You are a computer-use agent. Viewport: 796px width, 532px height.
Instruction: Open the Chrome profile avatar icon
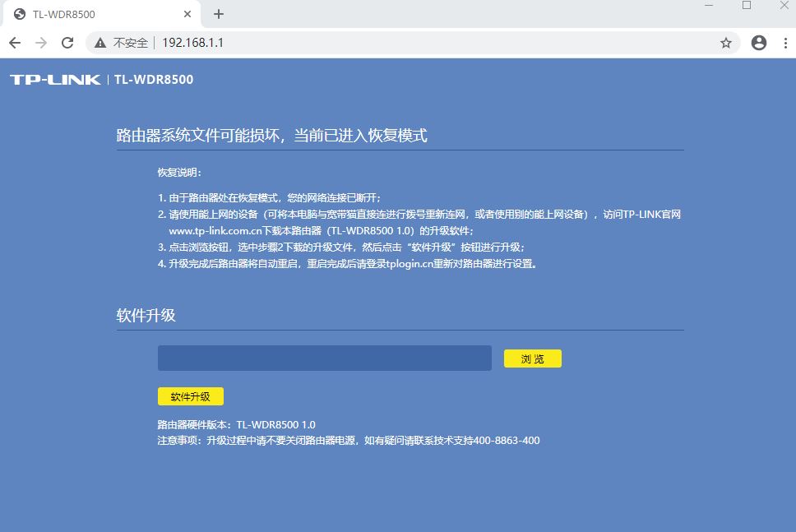(759, 43)
